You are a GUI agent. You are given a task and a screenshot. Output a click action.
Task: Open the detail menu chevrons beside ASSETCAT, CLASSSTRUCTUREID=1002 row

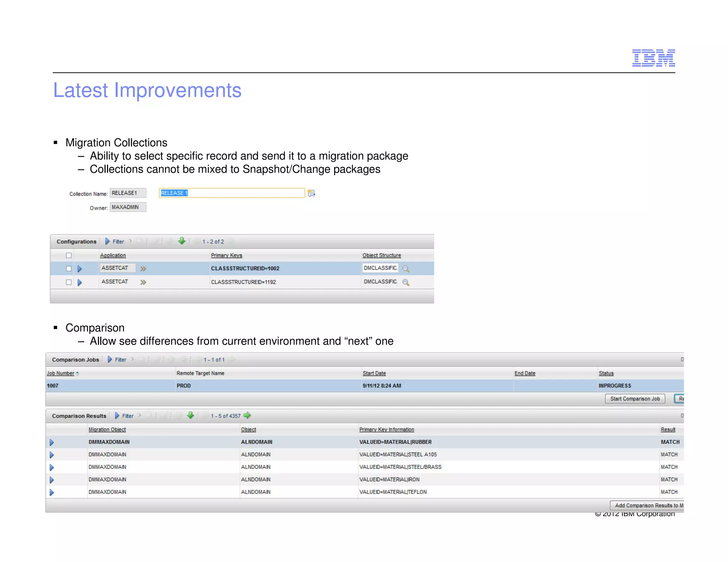click(143, 269)
